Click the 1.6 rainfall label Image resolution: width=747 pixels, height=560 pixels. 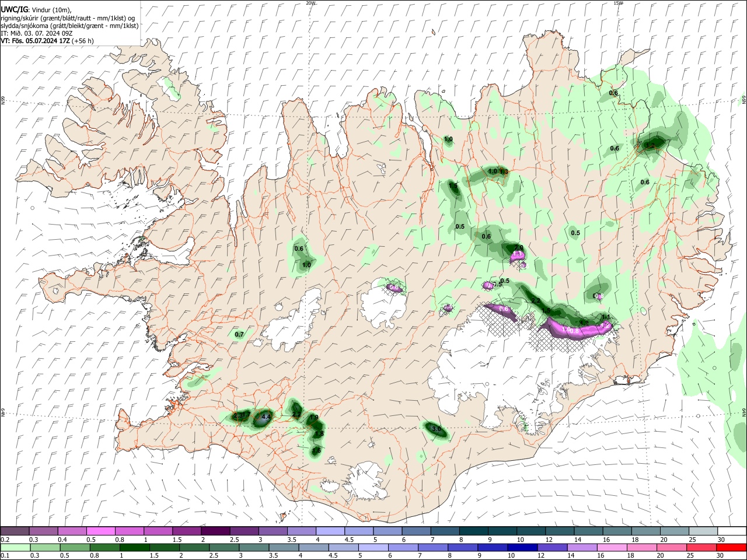pyautogui.click(x=316, y=450)
